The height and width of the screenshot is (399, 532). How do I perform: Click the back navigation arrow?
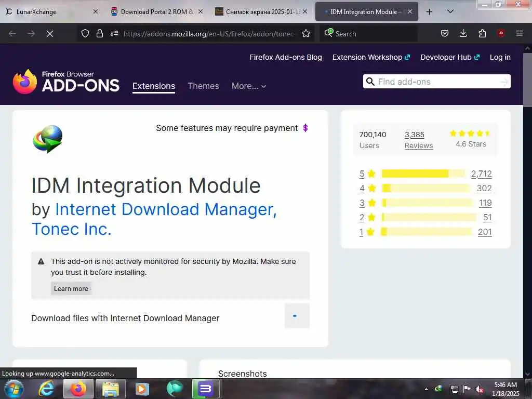12,34
